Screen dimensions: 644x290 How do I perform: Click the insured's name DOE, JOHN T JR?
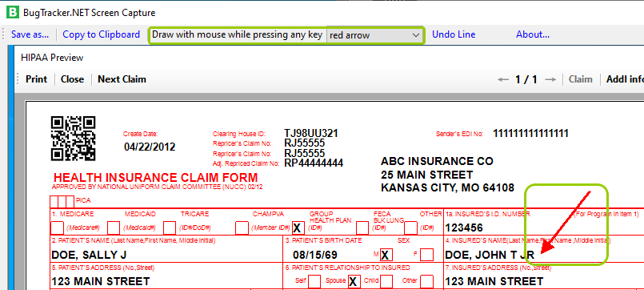490,255
